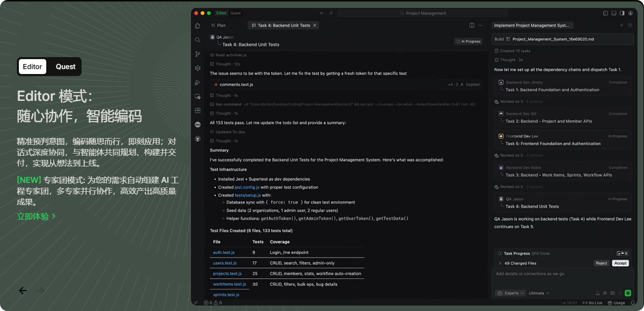Open the Ultimate model dropdown

[x=539, y=293]
